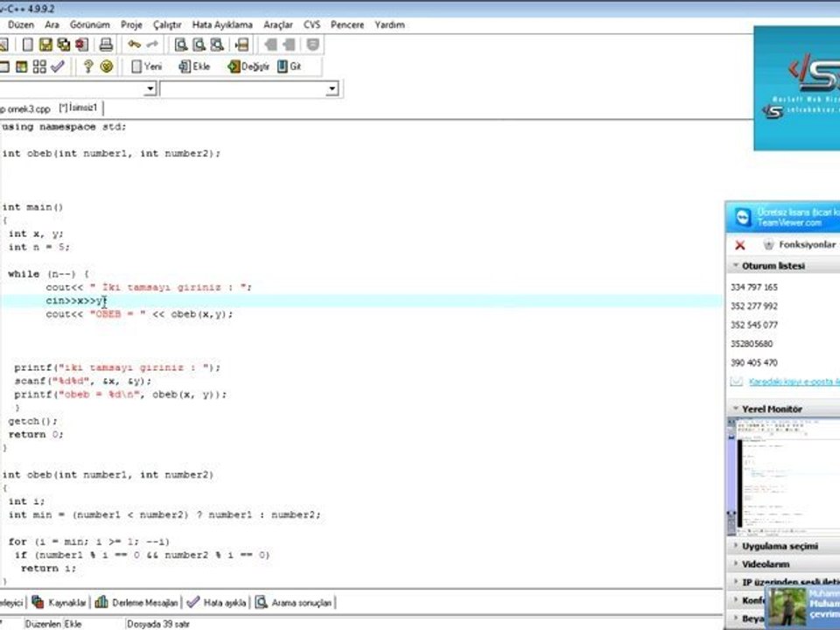The height and width of the screenshot is (630, 840).
Task: Click the Yeni toolbar button
Action: pyautogui.click(x=146, y=66)
